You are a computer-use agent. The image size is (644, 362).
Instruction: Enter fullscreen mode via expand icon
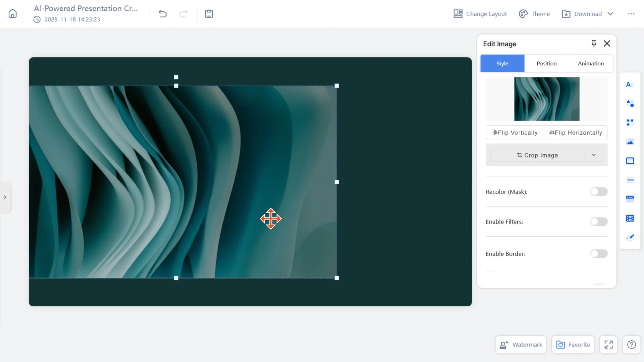608,345
